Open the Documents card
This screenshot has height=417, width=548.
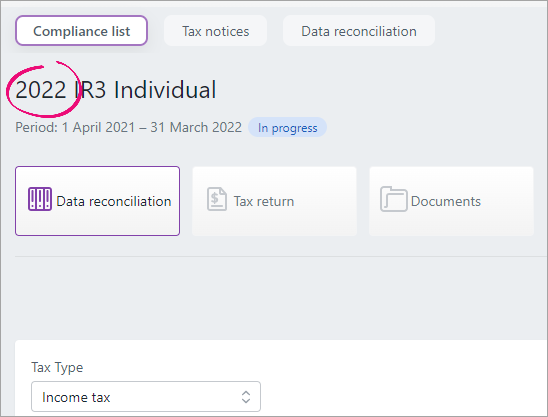pos(451,201)
